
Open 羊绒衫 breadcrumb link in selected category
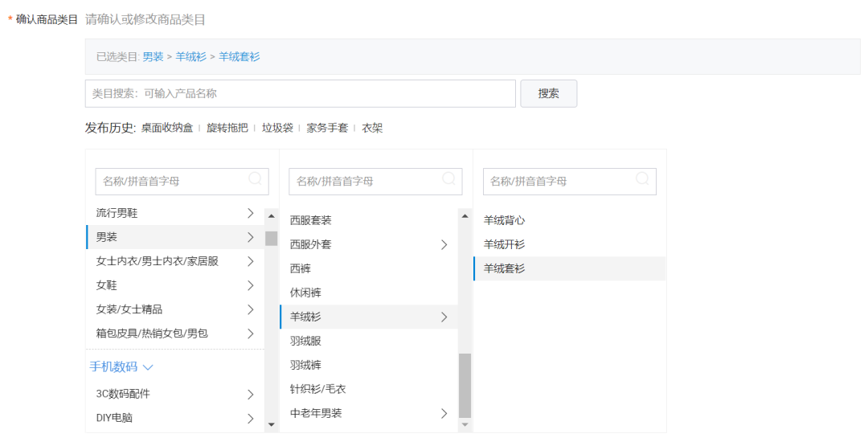pyautogui.click(x=190, y=56)
